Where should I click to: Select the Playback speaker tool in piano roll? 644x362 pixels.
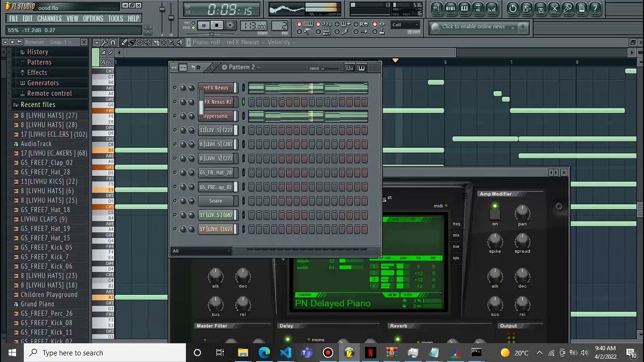180,43
